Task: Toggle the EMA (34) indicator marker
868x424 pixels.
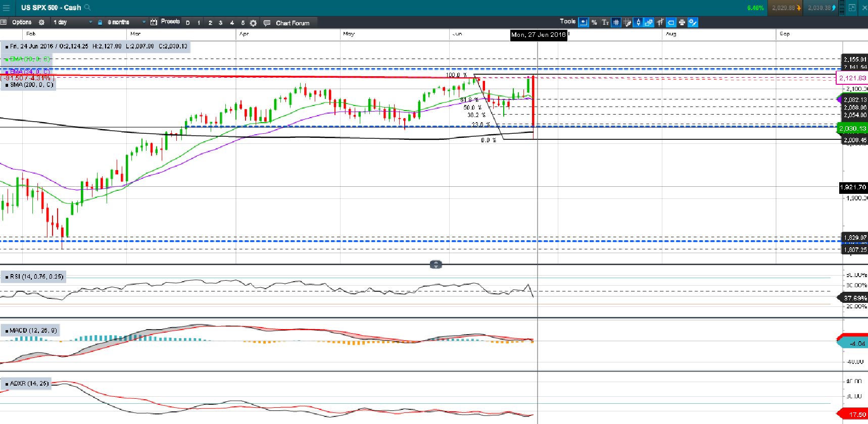Action: click(x=7, y=72)
